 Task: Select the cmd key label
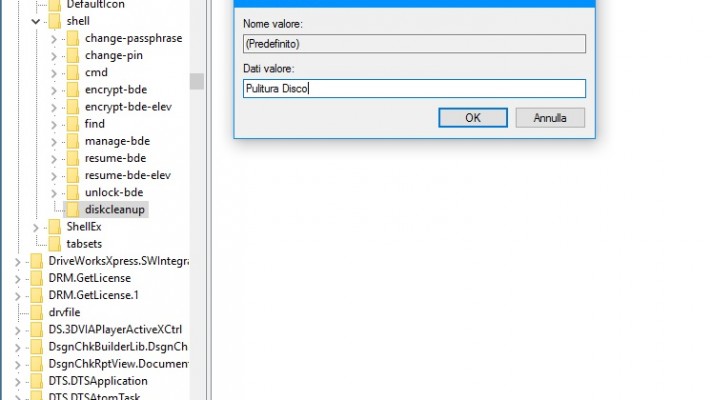pos(96,72)
